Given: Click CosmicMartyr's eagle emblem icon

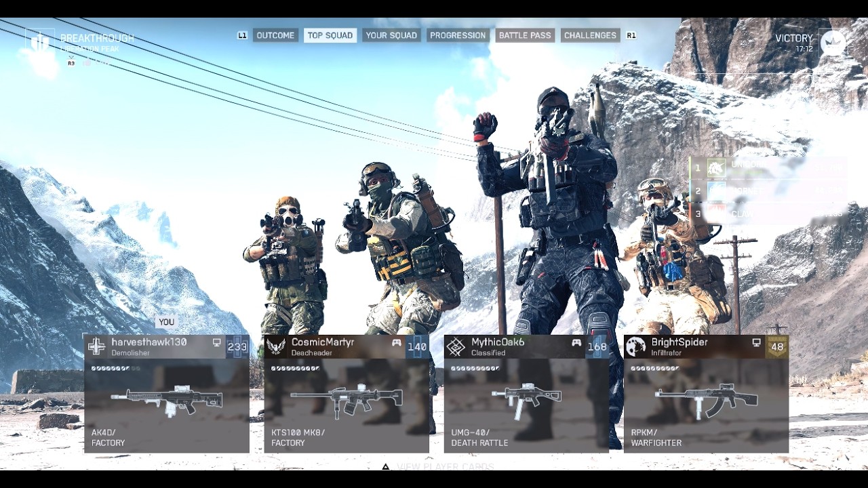Looking at the screenshot, I should 277,346.
